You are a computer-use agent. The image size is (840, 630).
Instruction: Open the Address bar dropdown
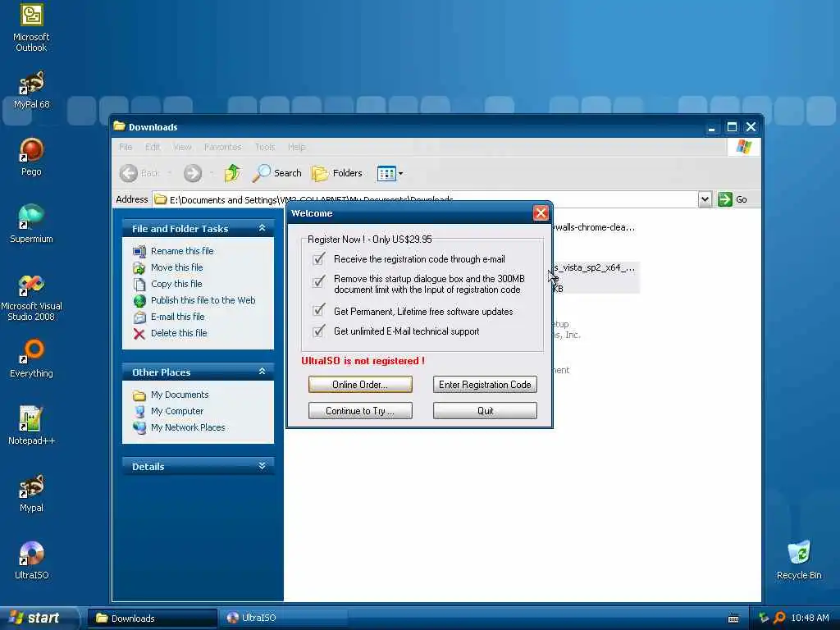705,199
